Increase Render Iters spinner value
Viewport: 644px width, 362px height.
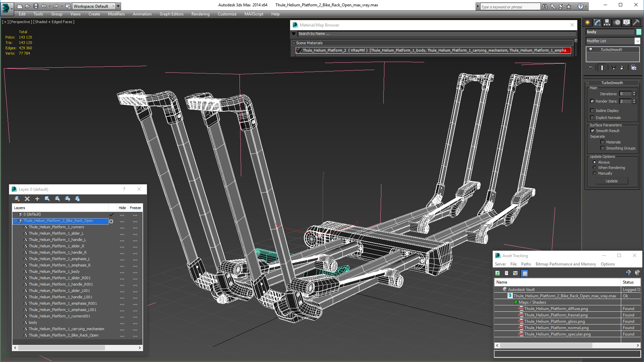pos(634,100)
